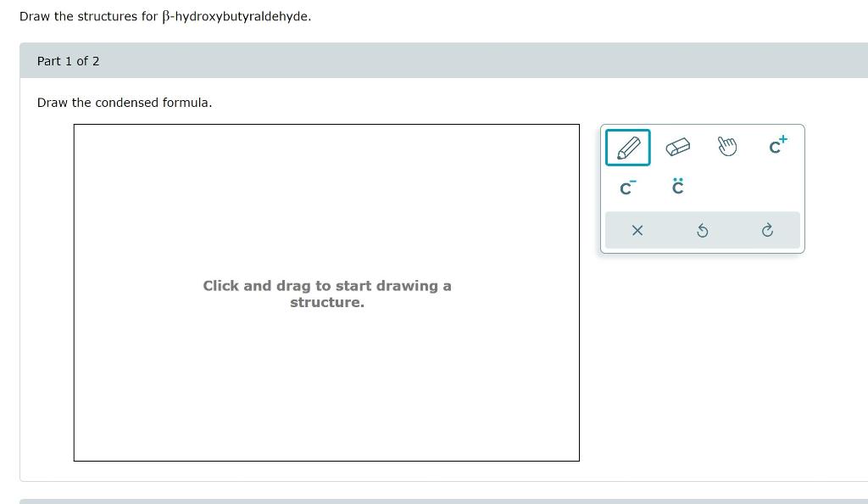Toggle the eraser tool active

point(678,146)
